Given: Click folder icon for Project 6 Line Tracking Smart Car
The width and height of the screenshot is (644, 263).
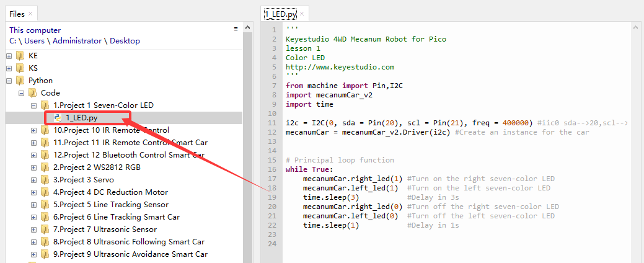Looking at the screenshot, I should click(x=45, y=216).
